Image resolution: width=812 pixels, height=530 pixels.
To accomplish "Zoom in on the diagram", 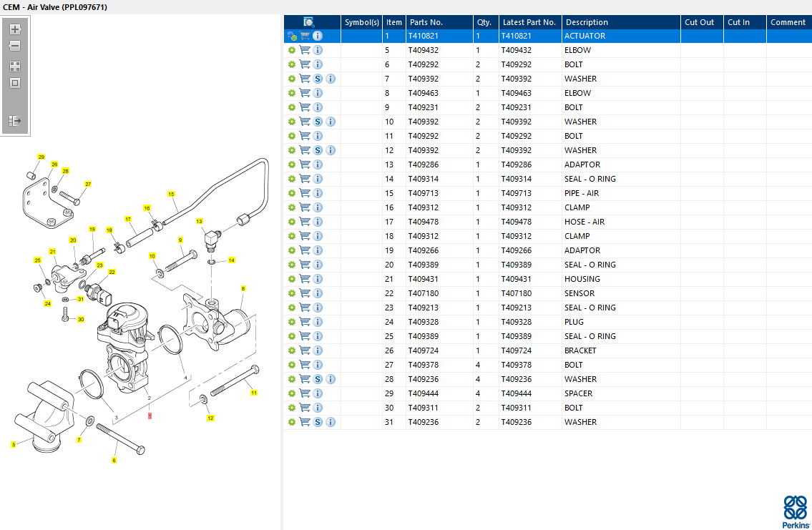I will 15,29.
